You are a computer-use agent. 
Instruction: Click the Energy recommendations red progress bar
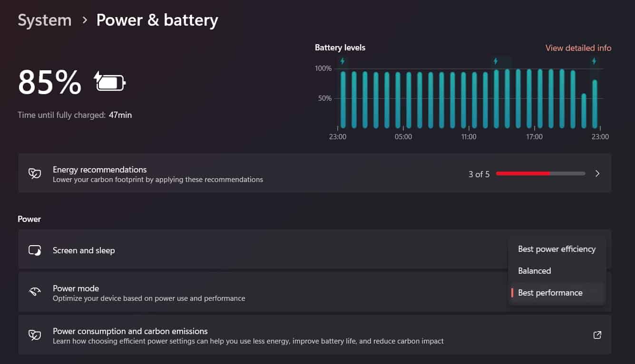(x=540, y=174)
